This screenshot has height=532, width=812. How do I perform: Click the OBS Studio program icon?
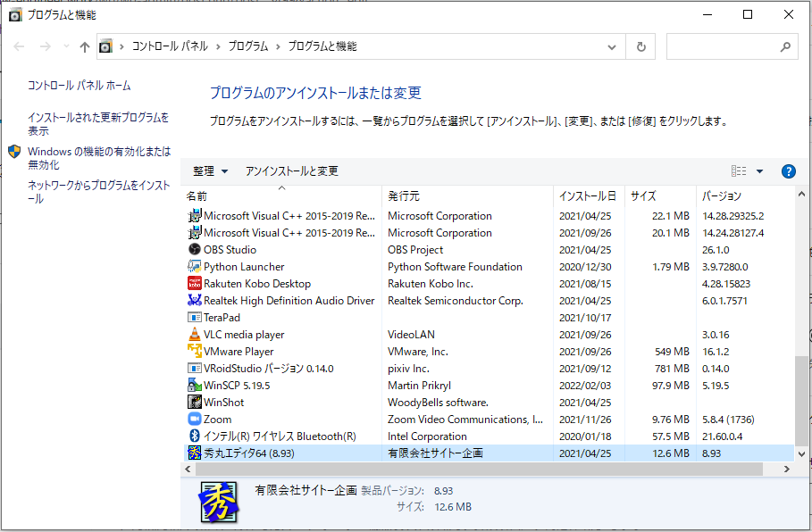click(x=194, y=249)
